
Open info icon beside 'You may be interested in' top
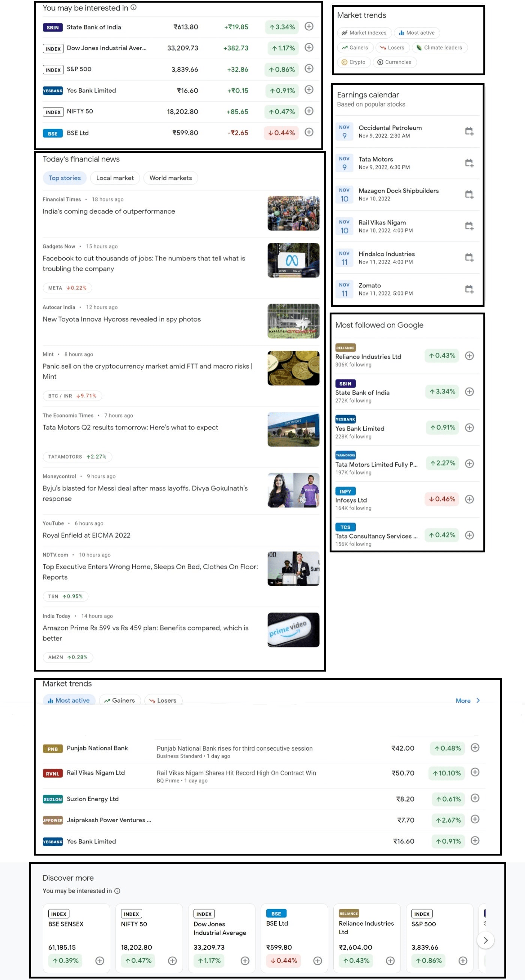pyautogui.click(x=133, y=7)
